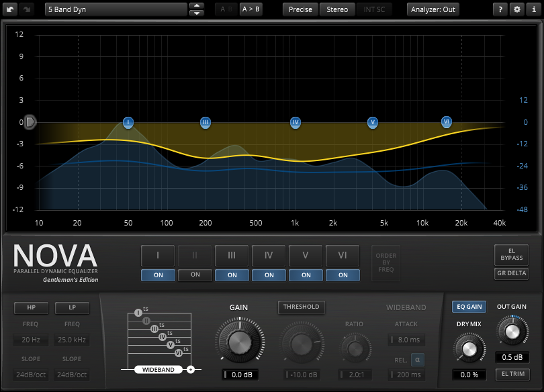Open the Stereo channel mode selector

tap(337, 9)
